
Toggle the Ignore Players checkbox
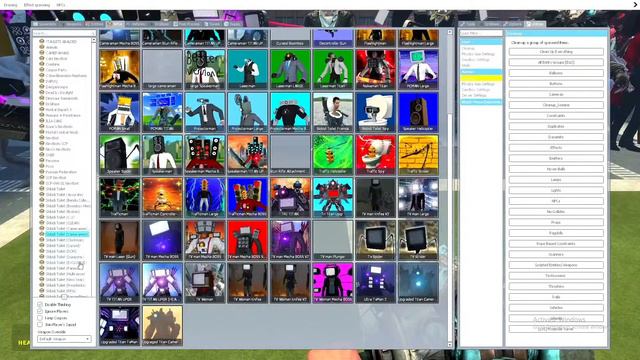[40, 311]
